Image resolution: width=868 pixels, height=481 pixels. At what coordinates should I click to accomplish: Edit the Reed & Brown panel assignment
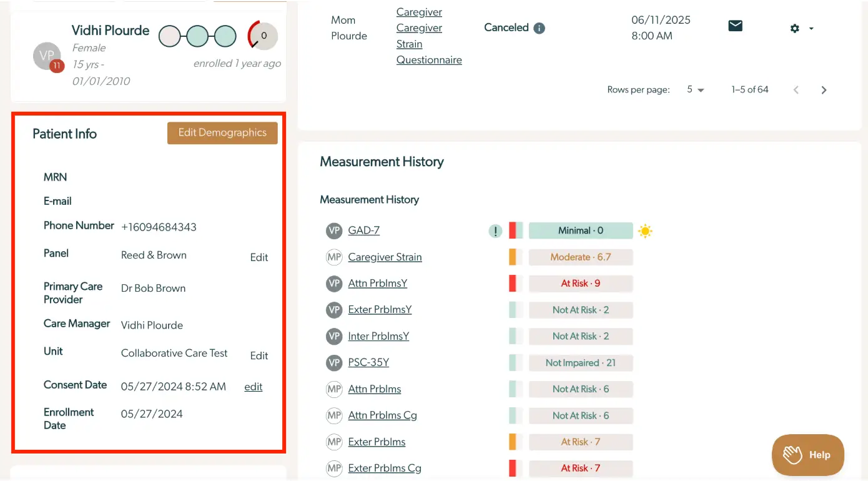259,257
